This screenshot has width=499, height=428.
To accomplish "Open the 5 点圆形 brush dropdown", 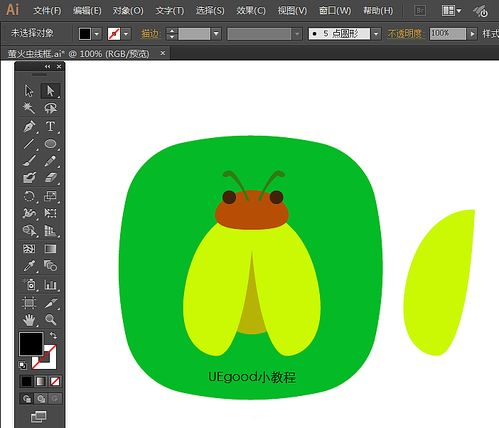I will pyautogui.click(x=376, y=34).
